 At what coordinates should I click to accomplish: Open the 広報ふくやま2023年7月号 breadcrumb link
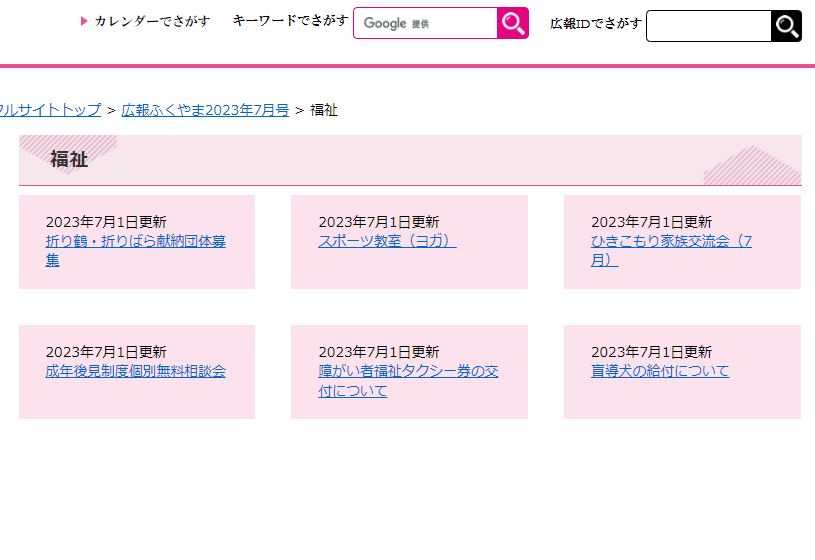tap(205, 110)
